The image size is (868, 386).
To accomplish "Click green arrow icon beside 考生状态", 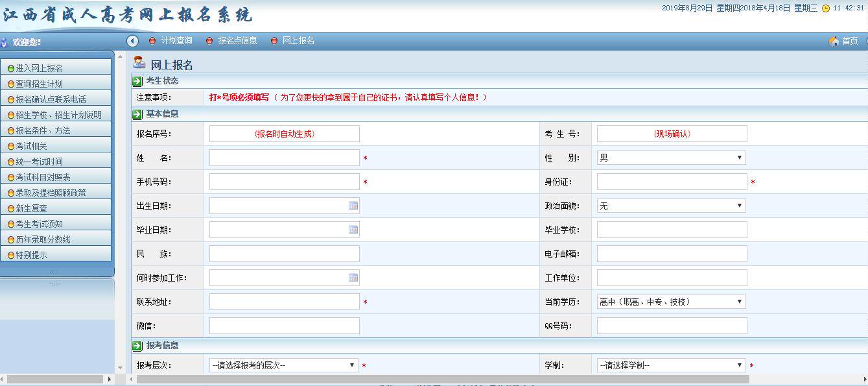I will 137,81.
